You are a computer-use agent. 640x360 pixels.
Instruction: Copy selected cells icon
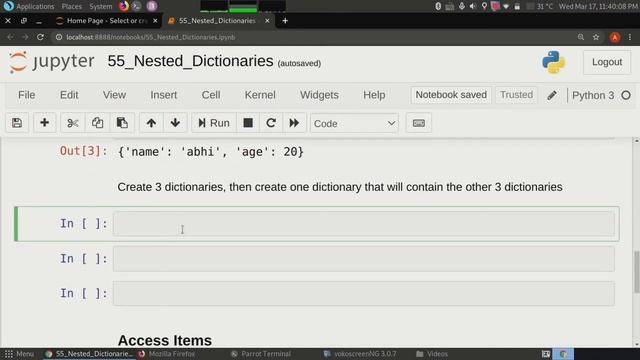[x=97, y=123]
